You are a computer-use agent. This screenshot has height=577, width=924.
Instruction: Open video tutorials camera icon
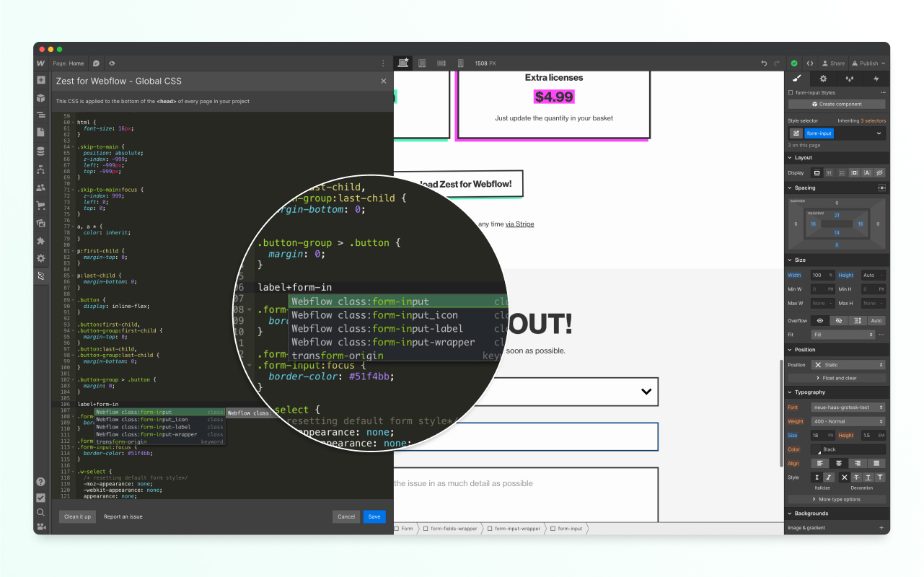click(41, 527)
